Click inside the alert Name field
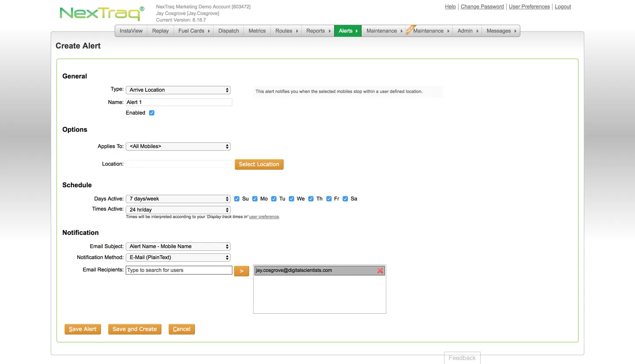This screenshot has width=635, height=364. (178, 102)
